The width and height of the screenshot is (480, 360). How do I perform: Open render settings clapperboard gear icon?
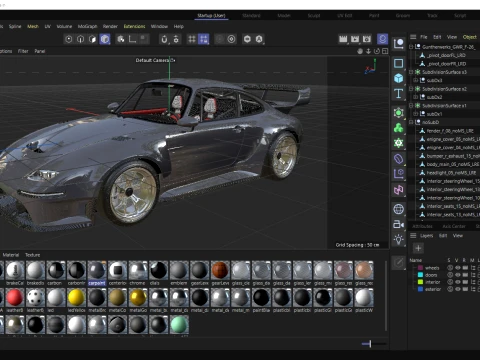point(367,39)
